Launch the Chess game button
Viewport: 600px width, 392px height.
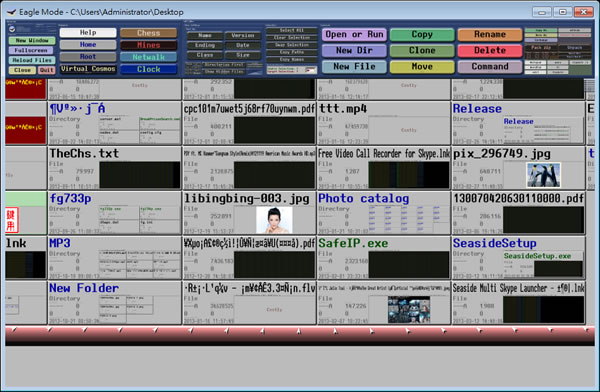click(x=148, y=33)
